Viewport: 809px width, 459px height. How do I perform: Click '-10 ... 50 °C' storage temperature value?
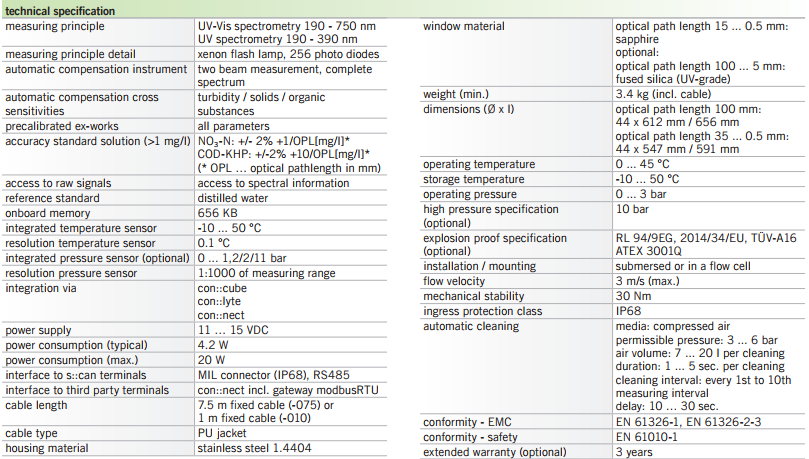point(647,179)
